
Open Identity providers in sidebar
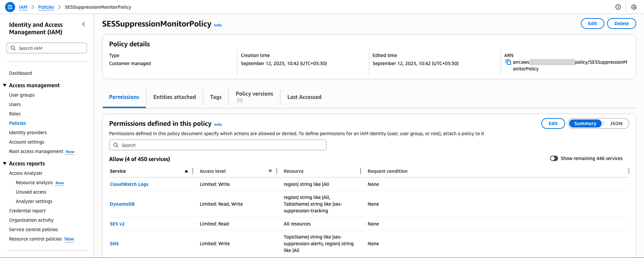(x=28, y=133)
